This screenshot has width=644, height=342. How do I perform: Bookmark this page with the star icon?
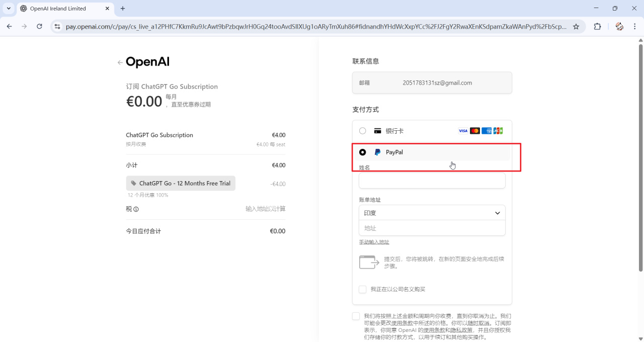pos(576,27)
